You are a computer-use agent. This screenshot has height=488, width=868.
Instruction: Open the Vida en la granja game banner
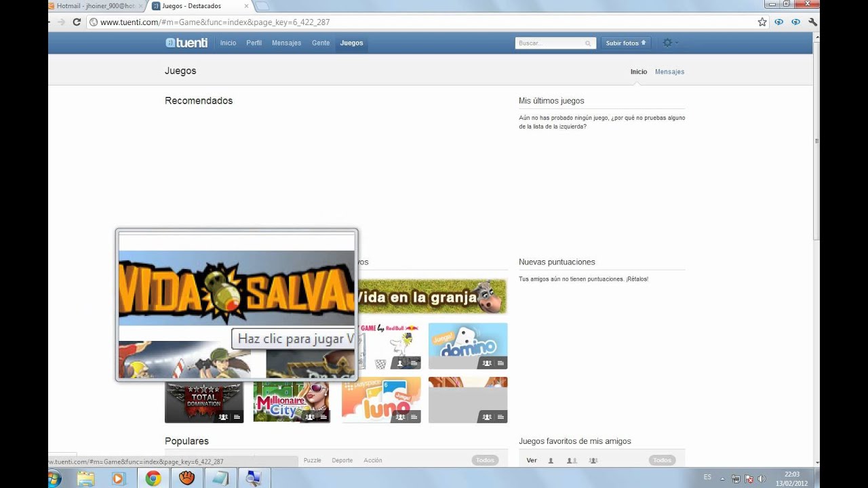pos(432,297)
